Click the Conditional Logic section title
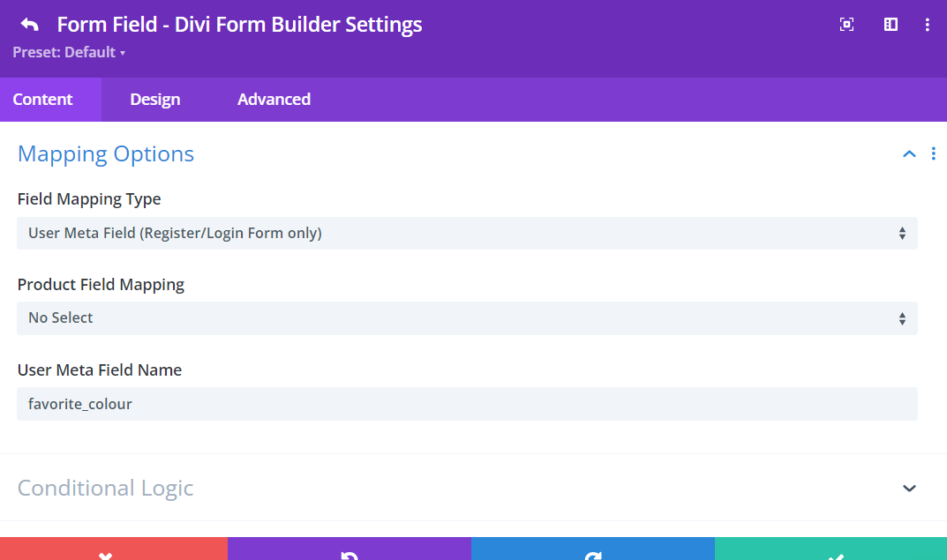 106,489
